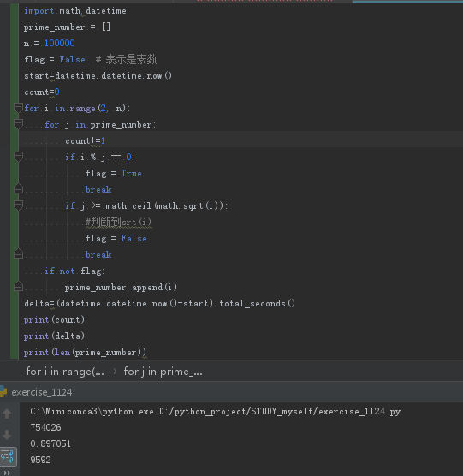This screenshot has width=463, height=476.
Task: Fold the 'if i % j == 0' block
Action: [18, 157]
